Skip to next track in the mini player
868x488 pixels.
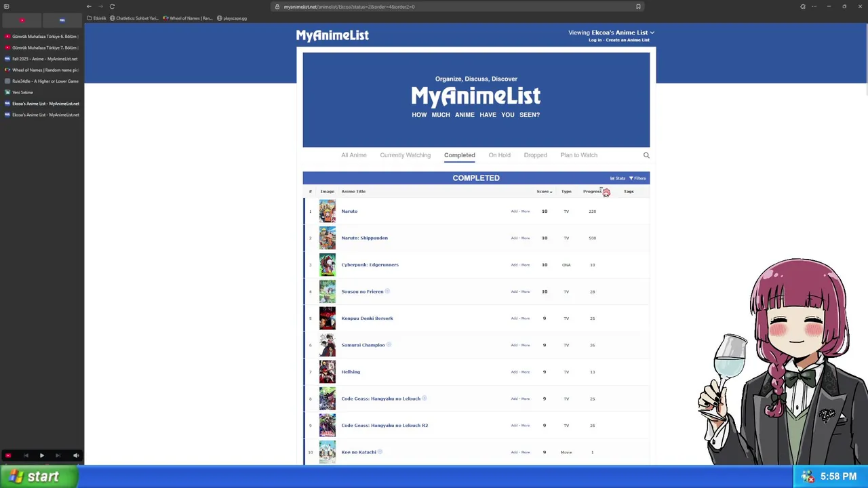pyautogui.click(x=58, y=455)
